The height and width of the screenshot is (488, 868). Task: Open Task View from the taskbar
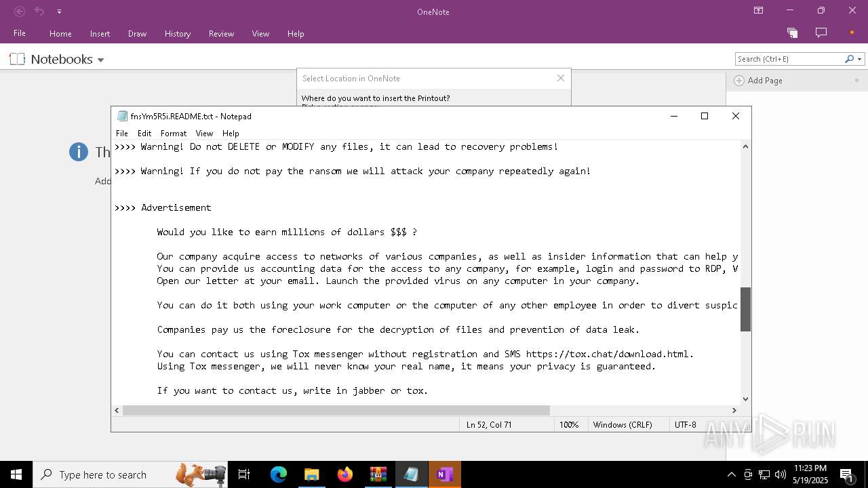click(x=244, y=474)
